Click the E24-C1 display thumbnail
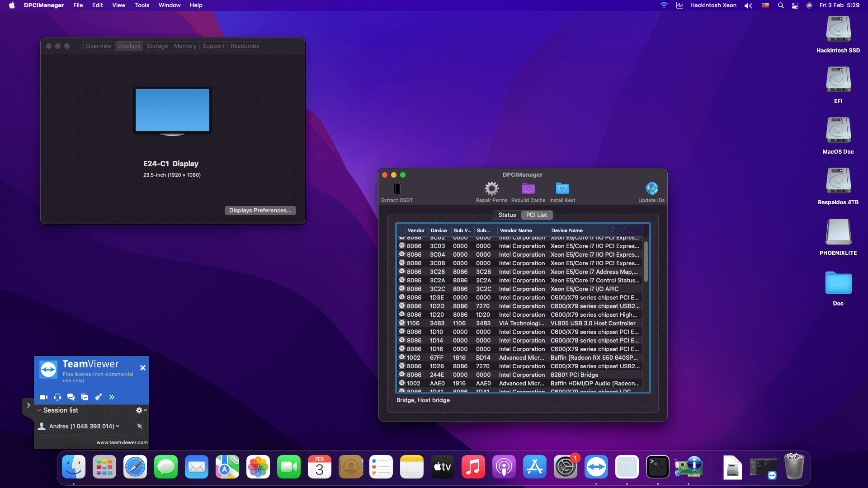The width and height of the screenshot is (868, 488). pos(172,111)
